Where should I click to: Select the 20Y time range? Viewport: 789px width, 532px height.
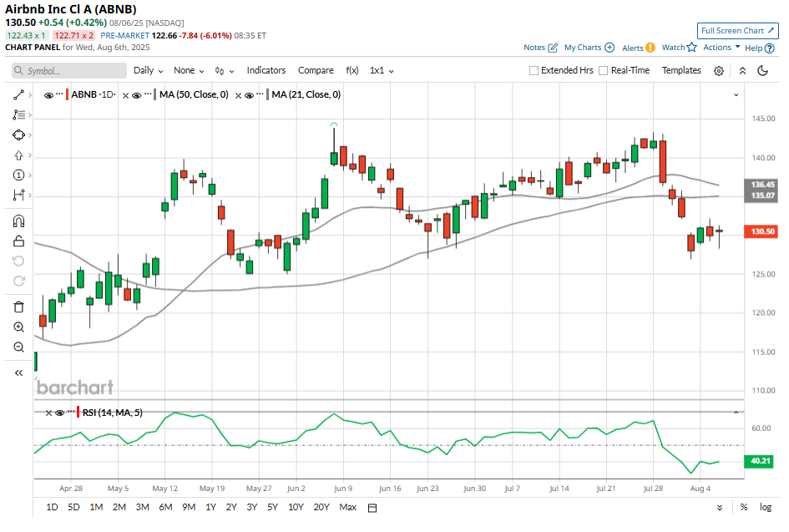(x=321, y=507)
